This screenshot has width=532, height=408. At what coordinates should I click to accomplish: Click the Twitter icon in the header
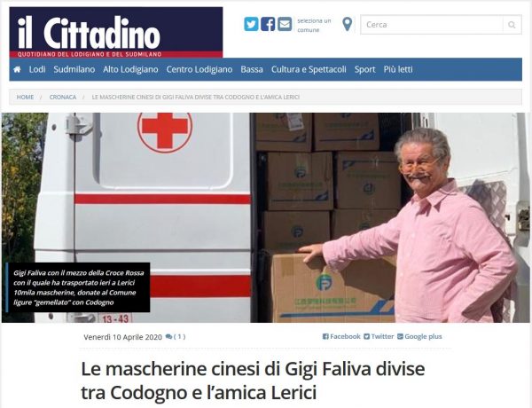point(251,24)
